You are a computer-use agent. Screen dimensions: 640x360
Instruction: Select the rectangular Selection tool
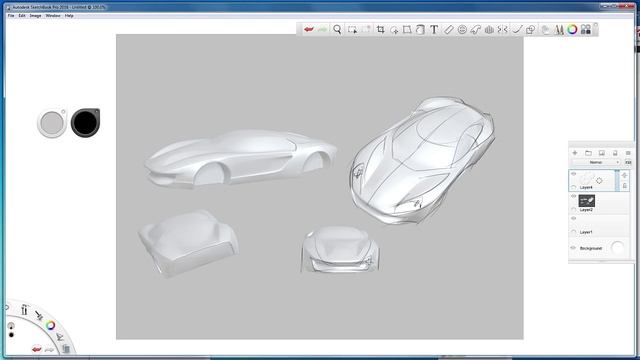(352, 29)
